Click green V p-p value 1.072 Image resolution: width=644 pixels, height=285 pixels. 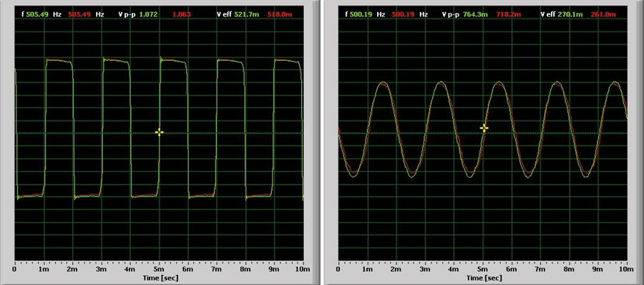(148, 14)
